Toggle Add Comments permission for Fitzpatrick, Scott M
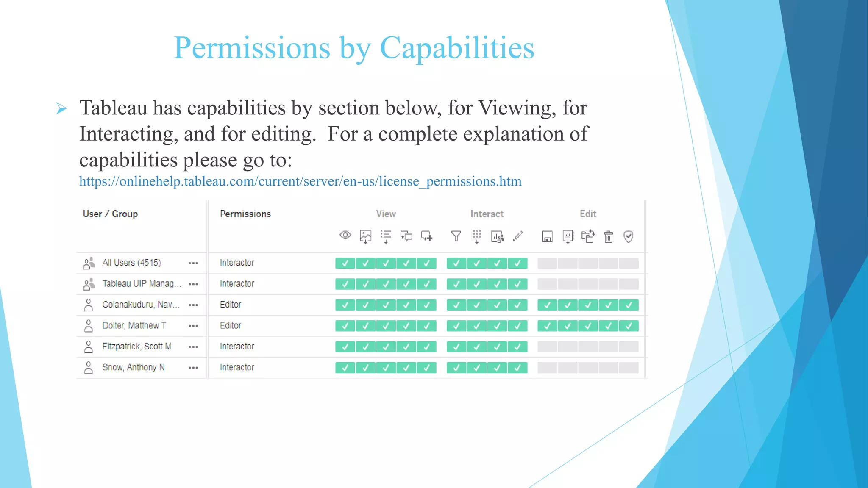This screenshot has height=488, width=868. (426, 347)
